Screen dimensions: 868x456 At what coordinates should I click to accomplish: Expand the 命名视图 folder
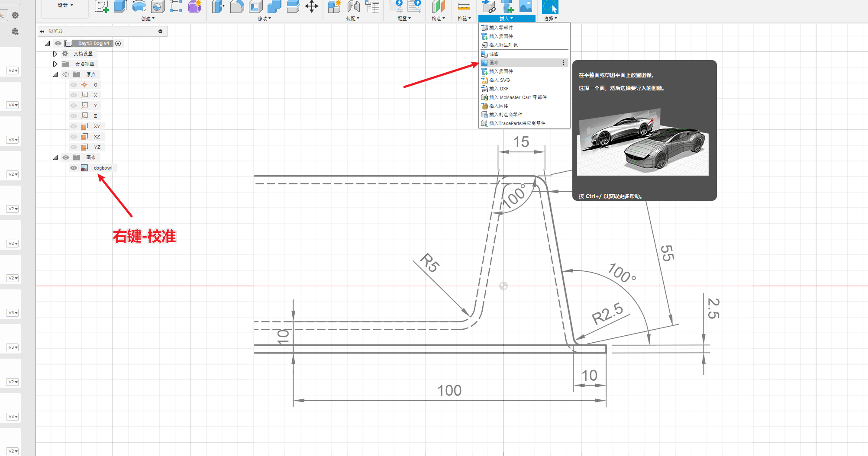[x=55, y=64]
